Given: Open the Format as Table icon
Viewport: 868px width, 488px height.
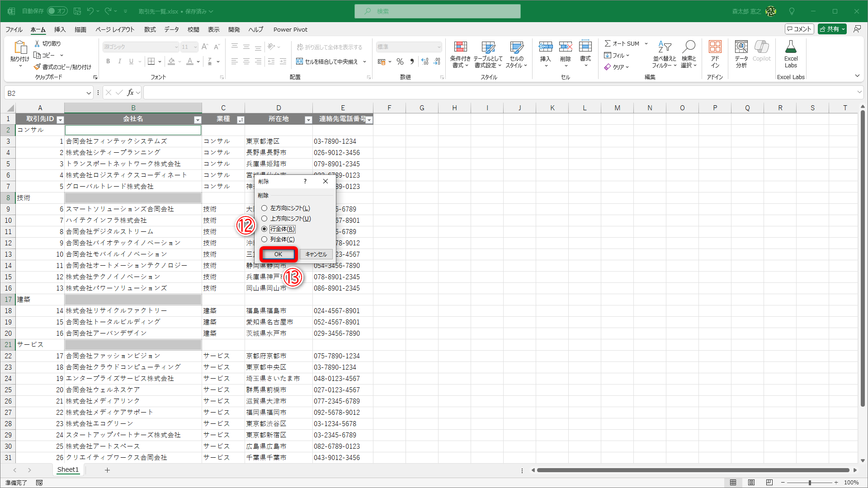Looking at the screenshot, I should 488,47.
